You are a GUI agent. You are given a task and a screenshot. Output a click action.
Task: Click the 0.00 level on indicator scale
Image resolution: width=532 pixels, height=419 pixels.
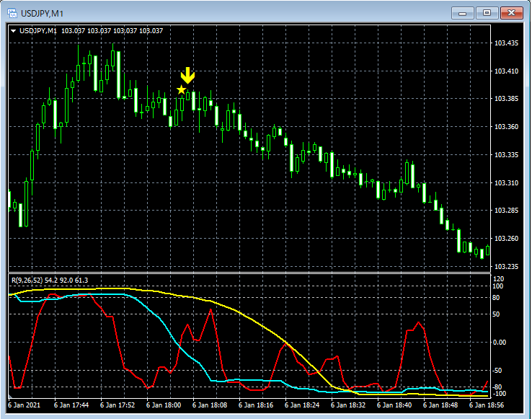(500, 343)
